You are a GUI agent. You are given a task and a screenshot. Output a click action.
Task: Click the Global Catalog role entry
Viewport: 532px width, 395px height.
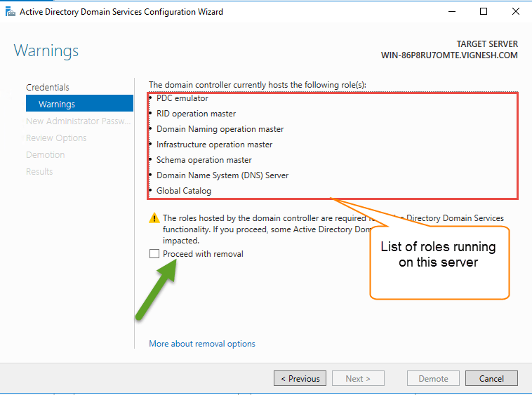[x=184, y=191]
